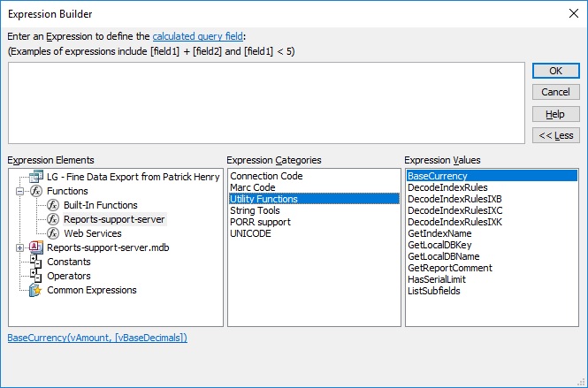
Task: Click the Built-In Functions fx icon
Action: (x=53, y=205)
